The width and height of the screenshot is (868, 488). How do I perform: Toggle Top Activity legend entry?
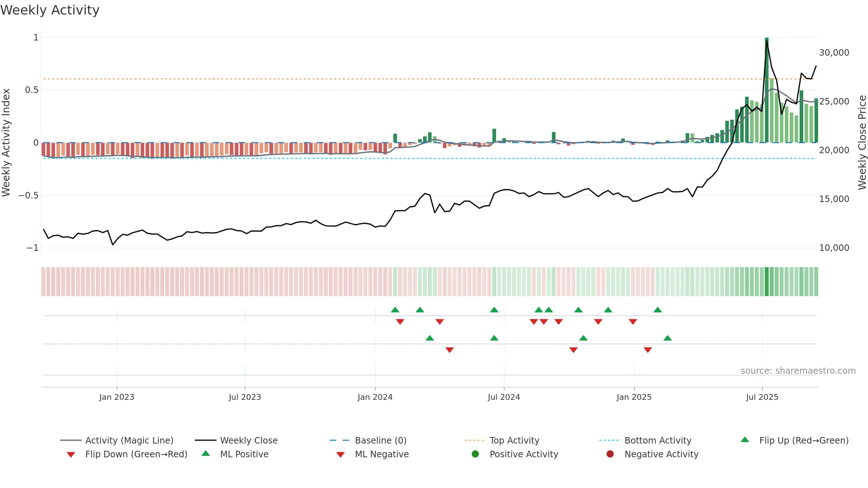(502, 440)
